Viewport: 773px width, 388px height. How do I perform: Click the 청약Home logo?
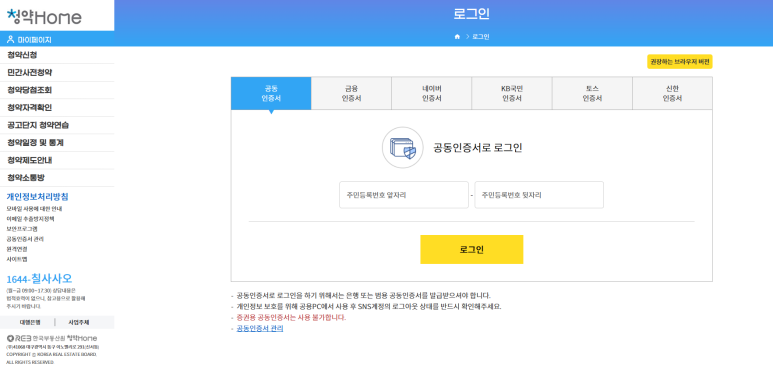(44, 17)
